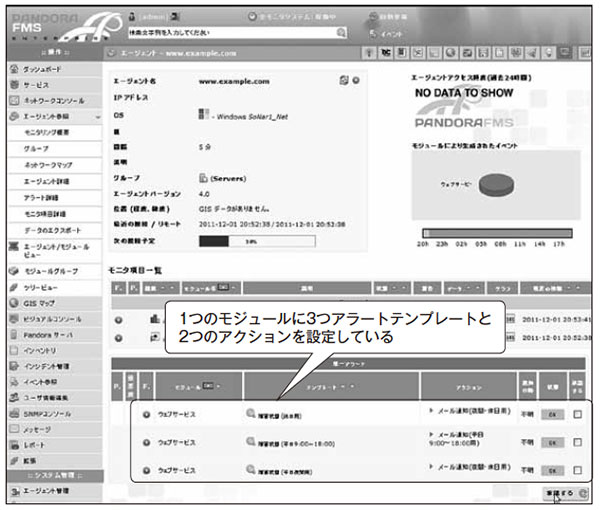Tick checkbox in 平日 9:00~18:00 alert row
The width and height of the screenshot is (600, 510).
pyautogui.click(x=577, y=442)
